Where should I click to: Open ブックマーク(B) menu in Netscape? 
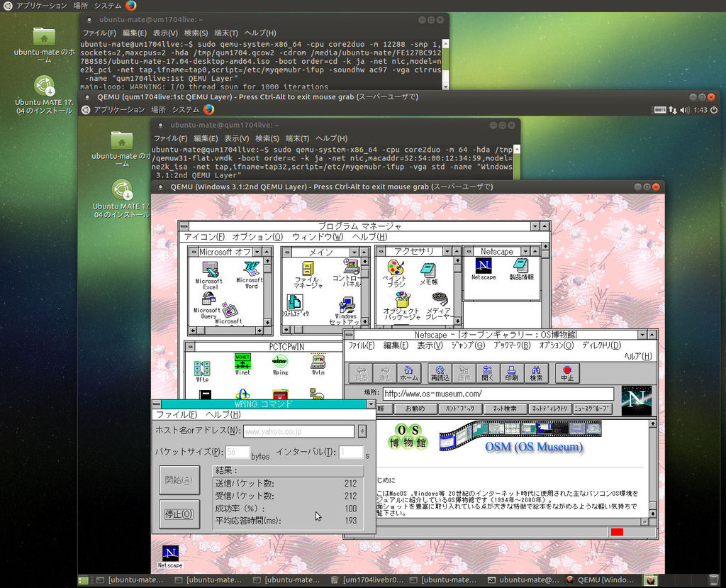coord(512,345)
